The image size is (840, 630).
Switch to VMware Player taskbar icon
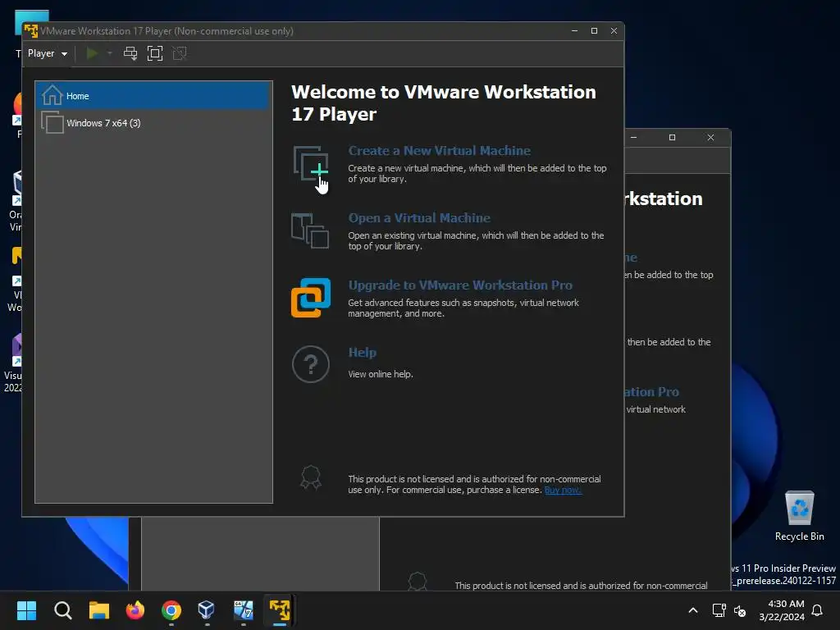click(280, 610)
